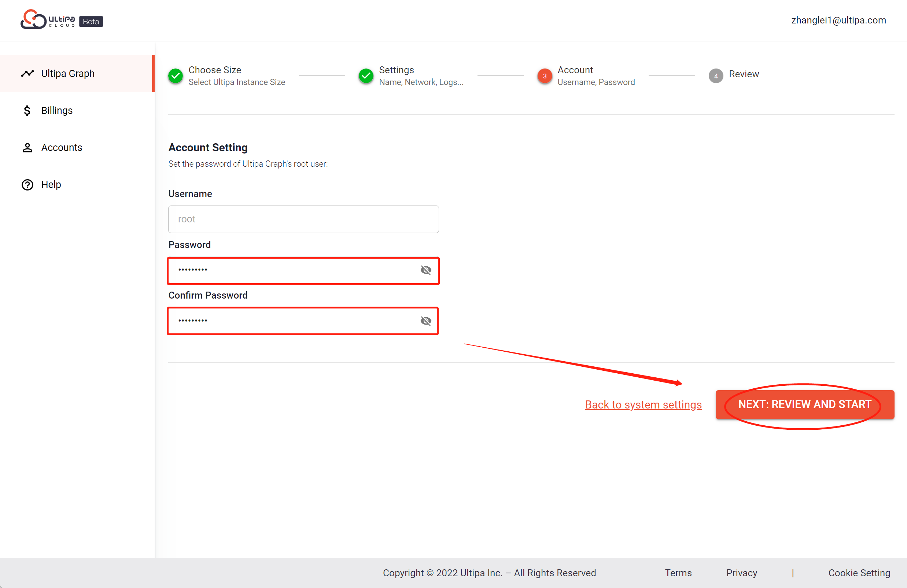Click the Ultipa Graph chart icon

pyautogui.click(x=27, y=73)
